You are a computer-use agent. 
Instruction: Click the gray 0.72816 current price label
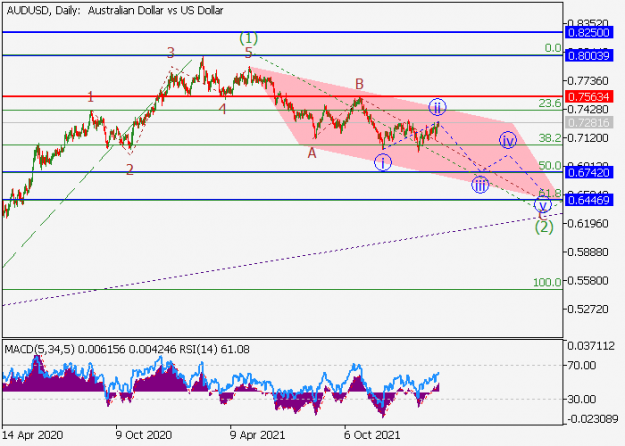[x=589, y=122]
